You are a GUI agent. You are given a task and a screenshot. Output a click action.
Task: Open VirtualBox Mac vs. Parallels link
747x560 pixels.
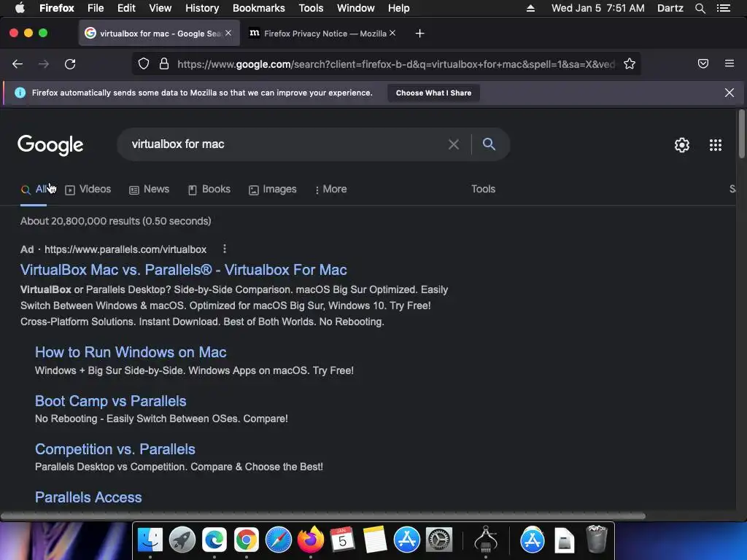click(x=183, y=270)
